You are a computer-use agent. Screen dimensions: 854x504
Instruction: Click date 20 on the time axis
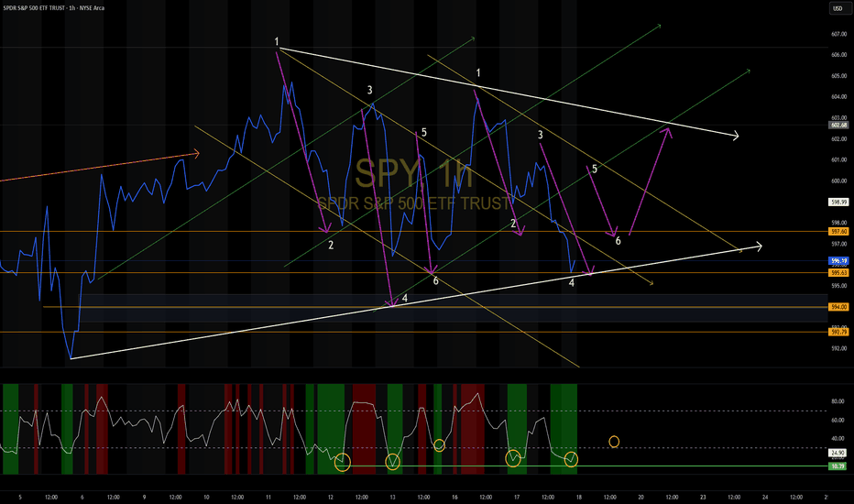(641, 497)
